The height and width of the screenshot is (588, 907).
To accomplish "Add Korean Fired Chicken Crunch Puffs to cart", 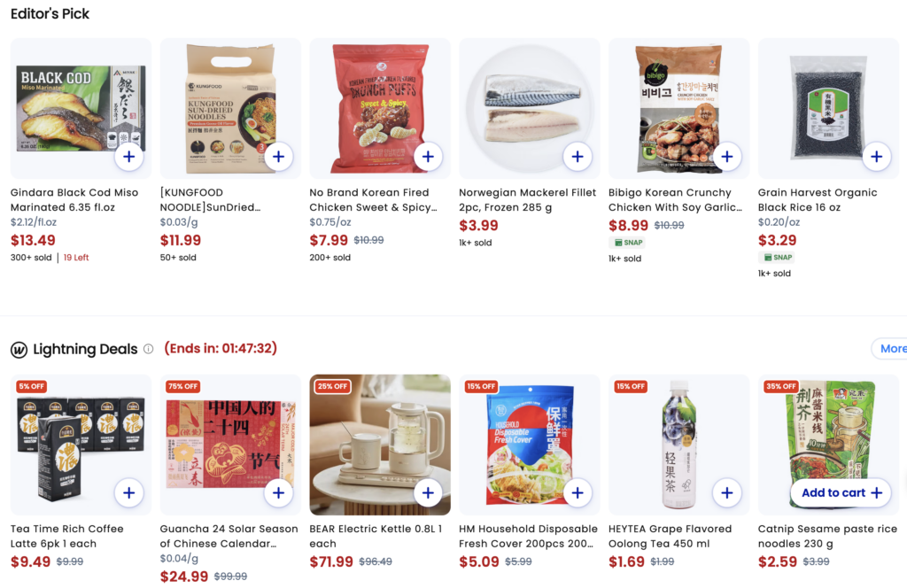I will pos(428,157).
